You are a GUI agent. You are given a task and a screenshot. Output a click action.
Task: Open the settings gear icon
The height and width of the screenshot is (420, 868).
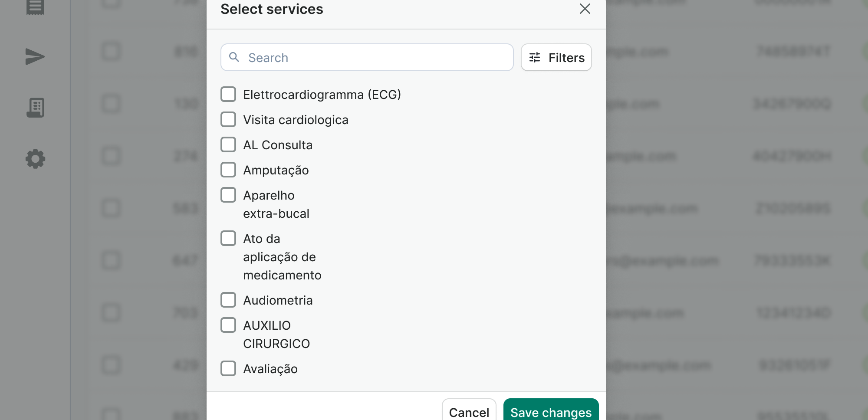(35, 159)
